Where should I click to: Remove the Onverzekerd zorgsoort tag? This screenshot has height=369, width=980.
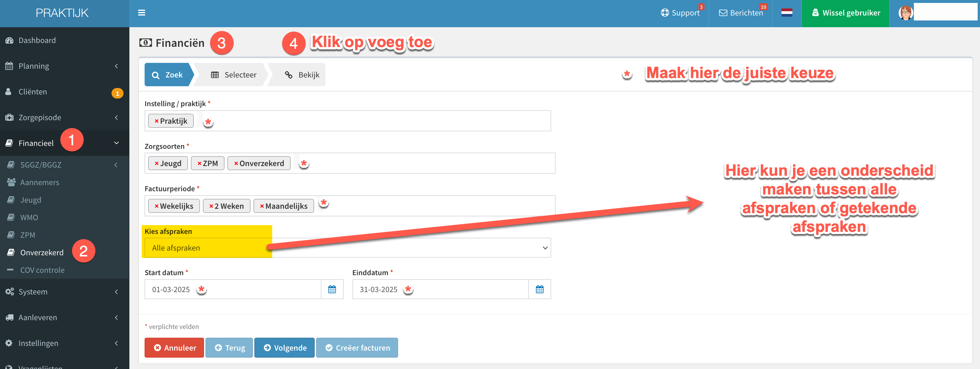pos(236,163)
